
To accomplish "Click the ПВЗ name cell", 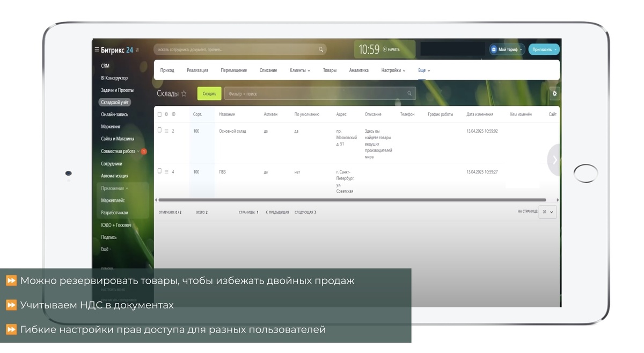I will (x=222, y=172).
